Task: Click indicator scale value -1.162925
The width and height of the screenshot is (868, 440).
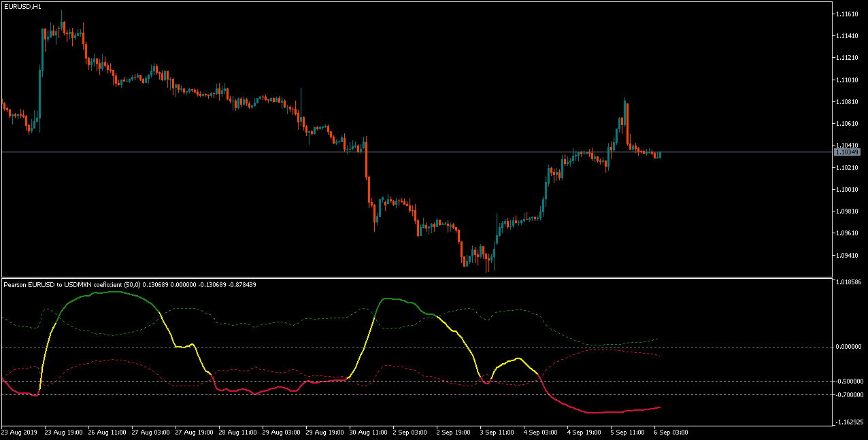Action: [x=849, y=422]
